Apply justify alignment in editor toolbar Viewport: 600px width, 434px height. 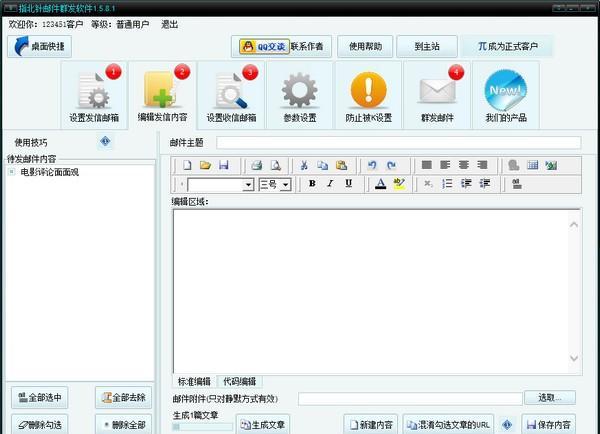tap(427, 165)
